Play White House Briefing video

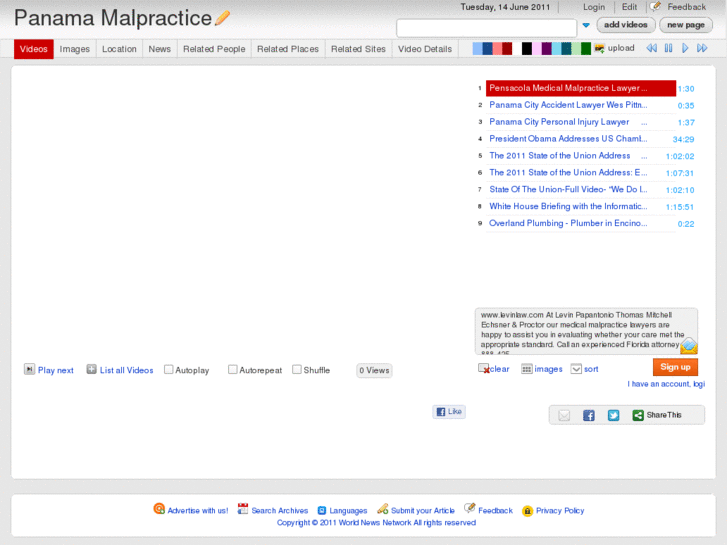tap(568, 206)
